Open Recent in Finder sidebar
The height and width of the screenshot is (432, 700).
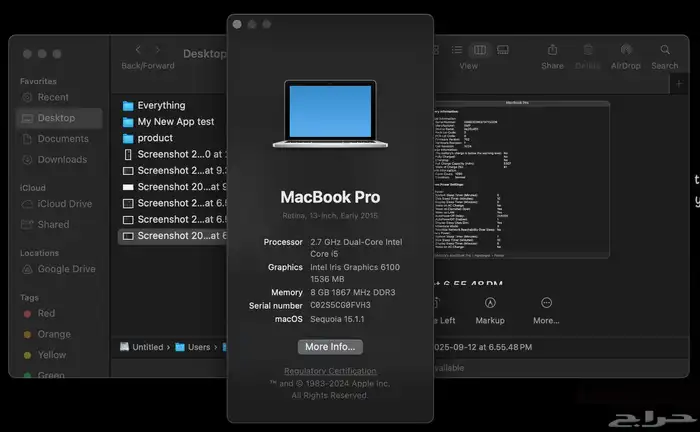point(59,97)
